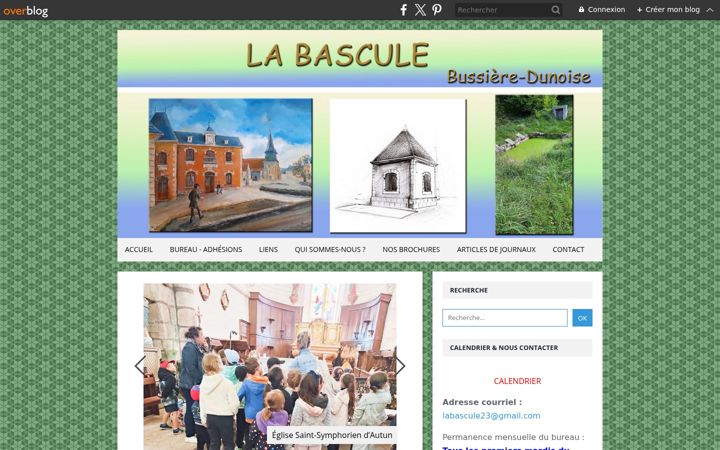Click the magnifier icon in top search bar
This screenshot has width=720, height=450.
tap(555, 10)
